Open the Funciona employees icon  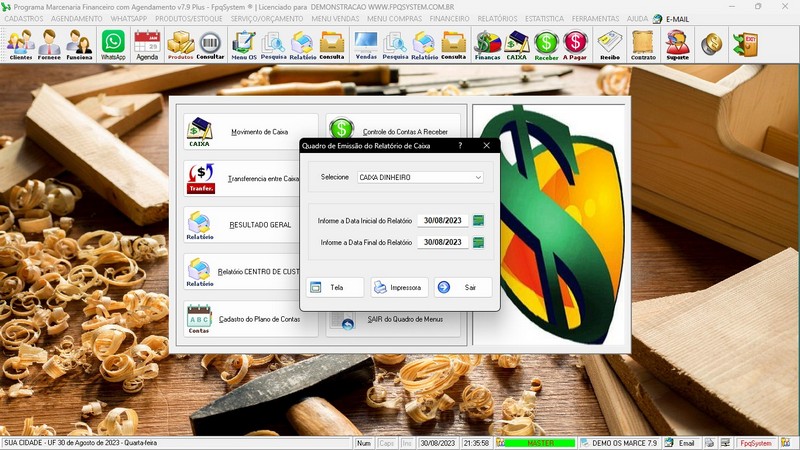tap(80, 44)
